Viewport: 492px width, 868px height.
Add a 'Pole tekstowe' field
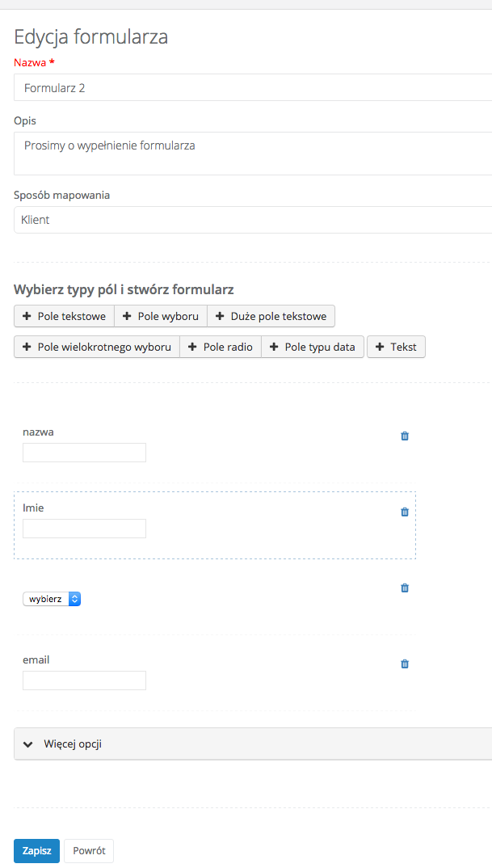coord(64,316)
